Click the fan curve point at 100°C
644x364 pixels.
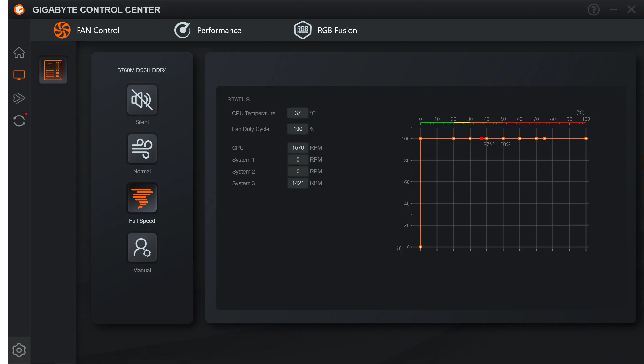tap(586, 139)
